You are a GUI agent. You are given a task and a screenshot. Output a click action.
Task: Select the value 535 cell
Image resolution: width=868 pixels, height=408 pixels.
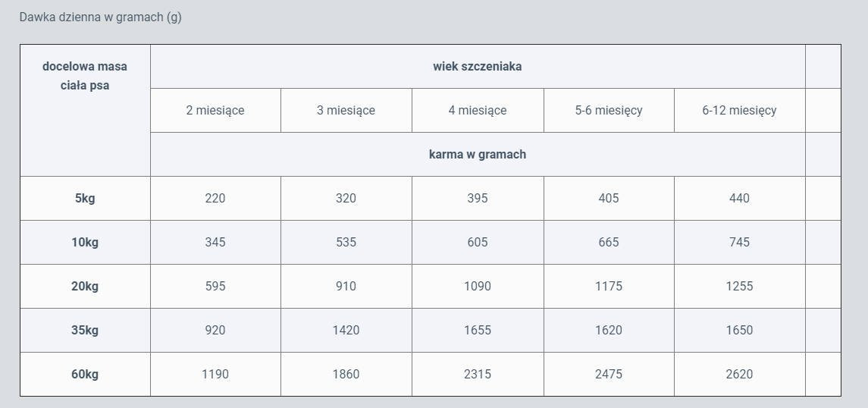point(346,242)
